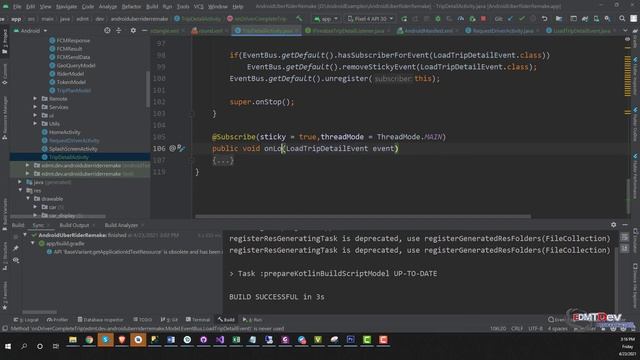Expand folded code block at line 107

(223, 160)
